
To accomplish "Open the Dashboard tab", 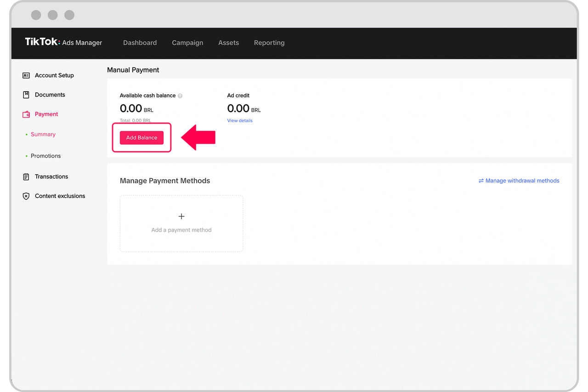I will tap(140, 43).
